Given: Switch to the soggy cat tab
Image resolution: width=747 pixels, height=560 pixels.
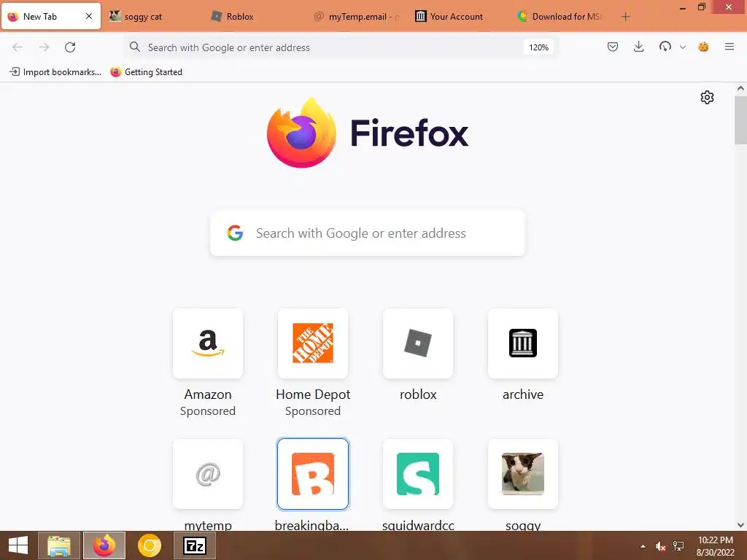Looking at the screenshot, I should (153, 17).
